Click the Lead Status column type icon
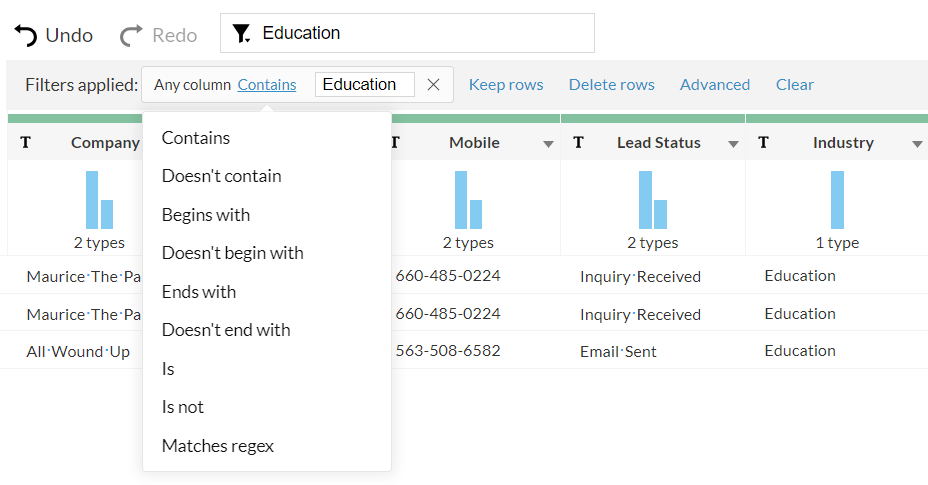This screenshot has height=485, width=928. [578, 143]
